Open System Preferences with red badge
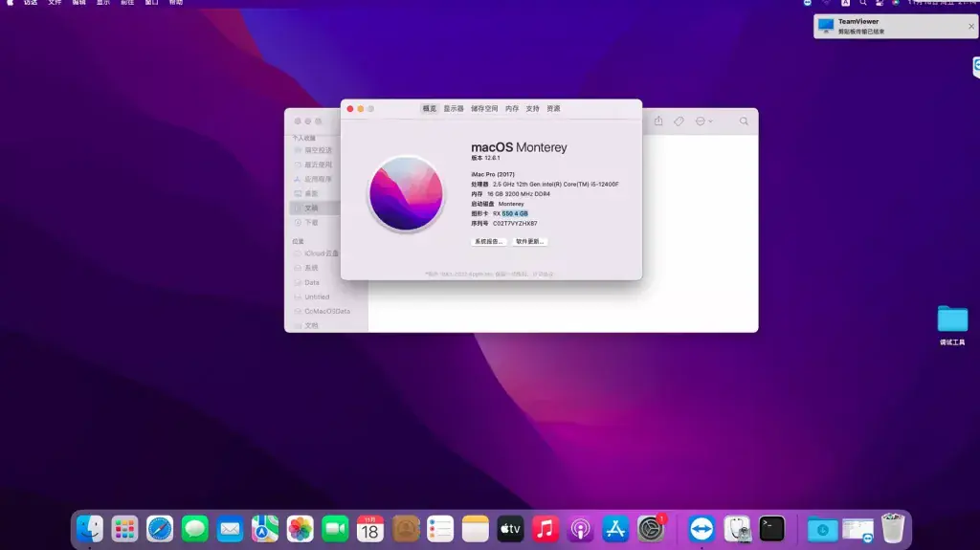Image resolution: width=980 pixels, height=550 pixels. [651, 529]
